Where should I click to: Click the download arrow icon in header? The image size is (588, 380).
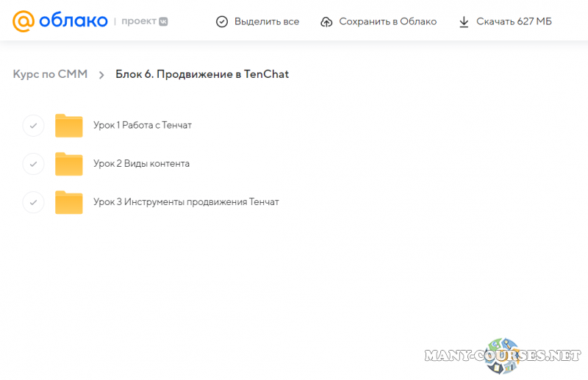(x=464, y=22)
